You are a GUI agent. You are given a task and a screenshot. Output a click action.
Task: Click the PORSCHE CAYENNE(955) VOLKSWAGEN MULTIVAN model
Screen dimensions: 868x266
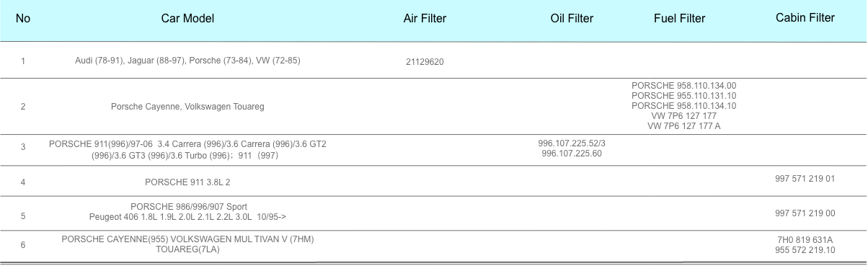(187, 244)
